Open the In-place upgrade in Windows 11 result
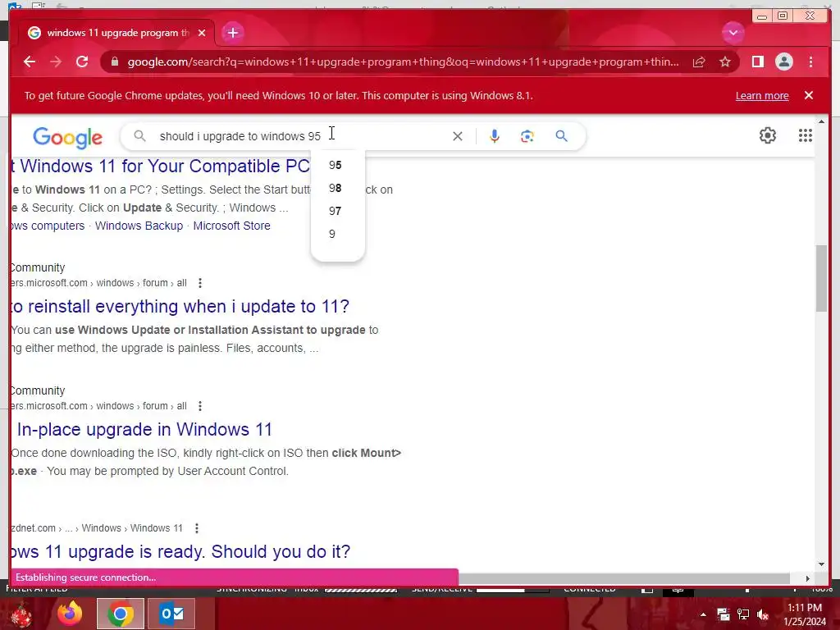 (144, 430)
